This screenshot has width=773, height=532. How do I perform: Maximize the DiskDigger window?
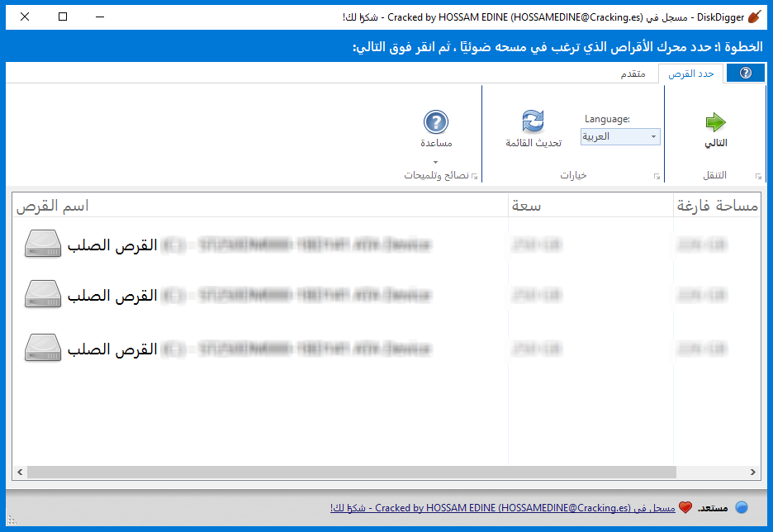click(x=63, y=17)
